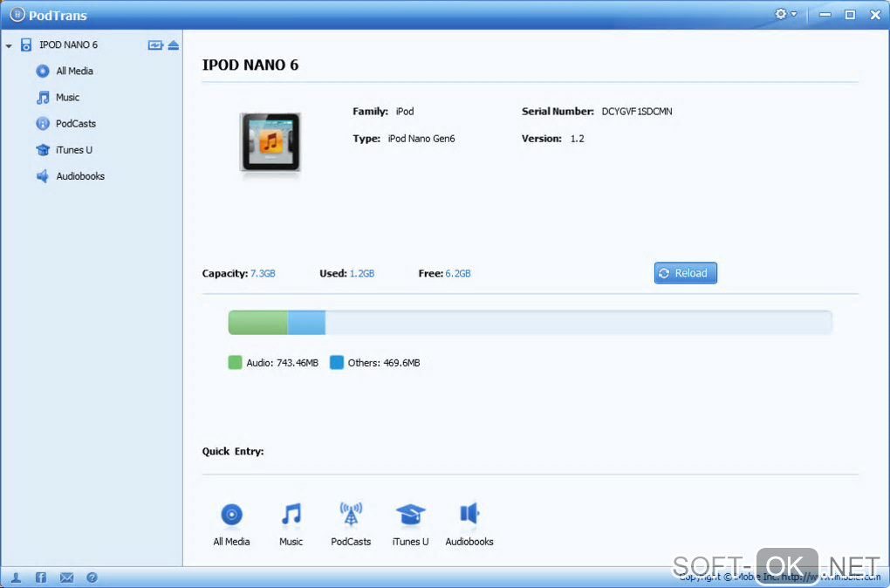Click the green Audio legend swatch
Image resolution: width=890 pixels, height=588 pixels.
coord(235,363)
